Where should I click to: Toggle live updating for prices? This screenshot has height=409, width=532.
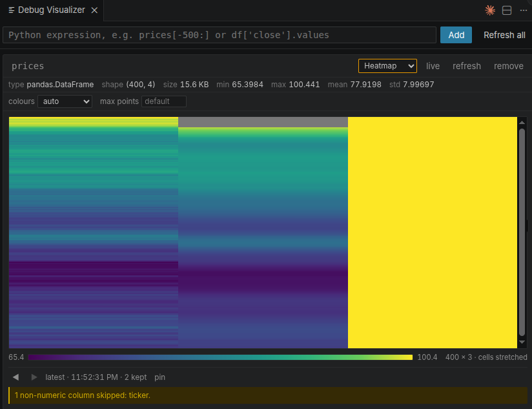(433, 66)
